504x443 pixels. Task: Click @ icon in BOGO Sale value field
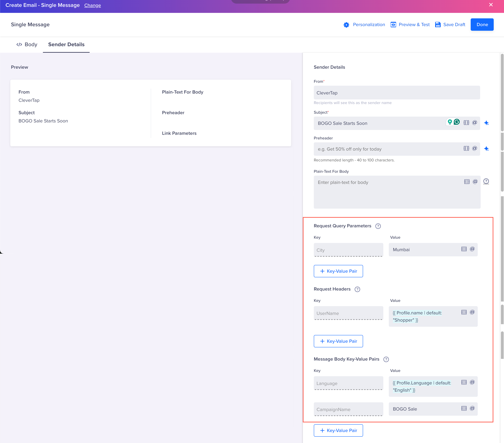[x=472, y=408]
